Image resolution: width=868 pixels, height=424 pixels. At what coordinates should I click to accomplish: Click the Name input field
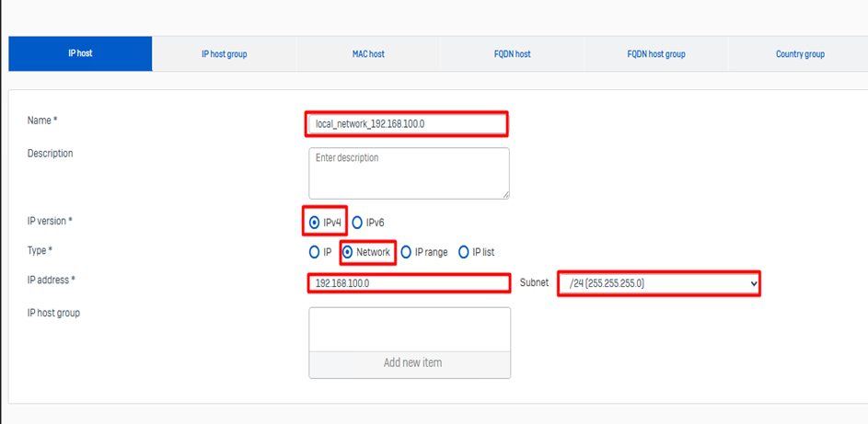pyautogui.click(x=406, y=123)
